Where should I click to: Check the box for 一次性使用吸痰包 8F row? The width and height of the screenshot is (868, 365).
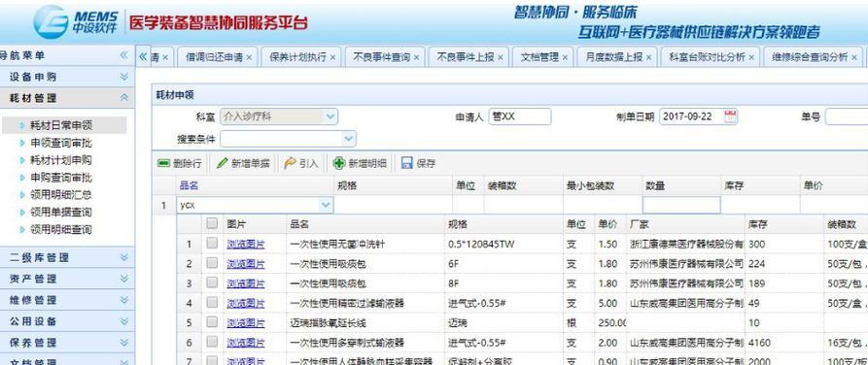(212, 283)
